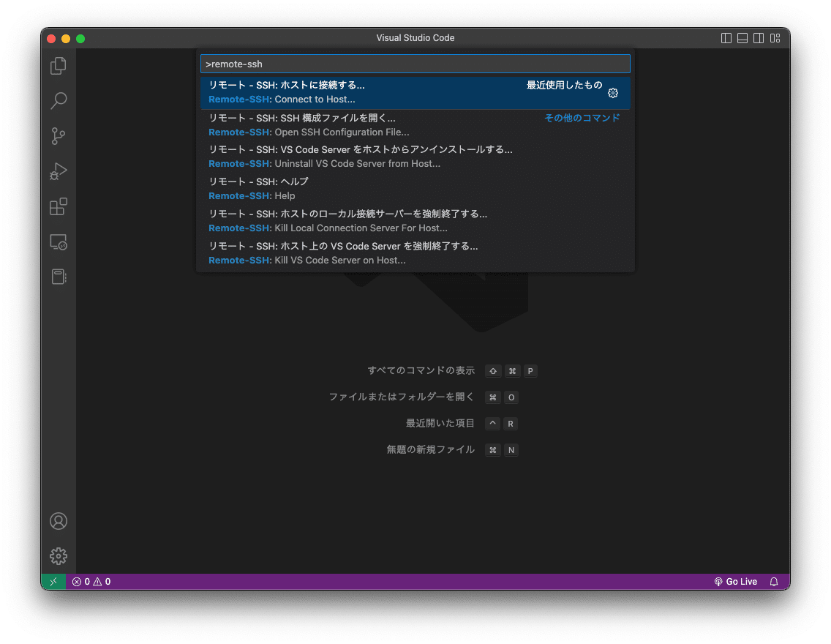The height and width of the screenshot is (644, 831).
Task: Open the Search view icon
Action: (x=59, y=101)
